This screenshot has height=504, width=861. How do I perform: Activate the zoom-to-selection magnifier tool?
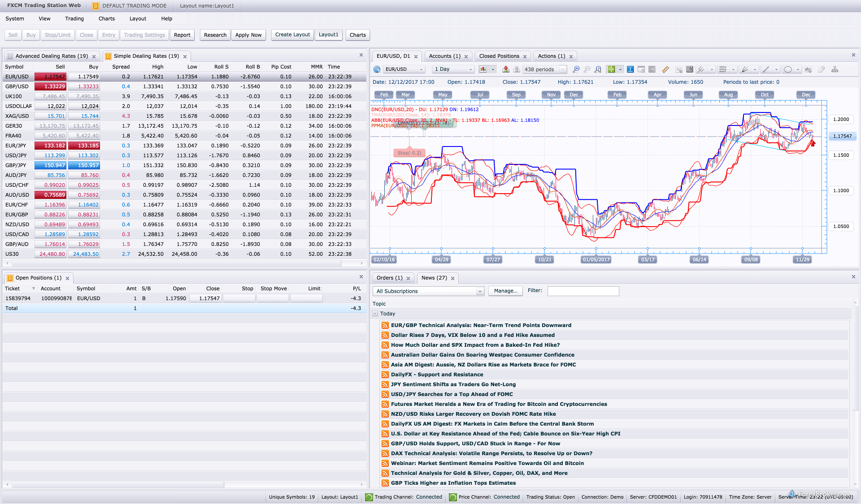pos(598,69)
